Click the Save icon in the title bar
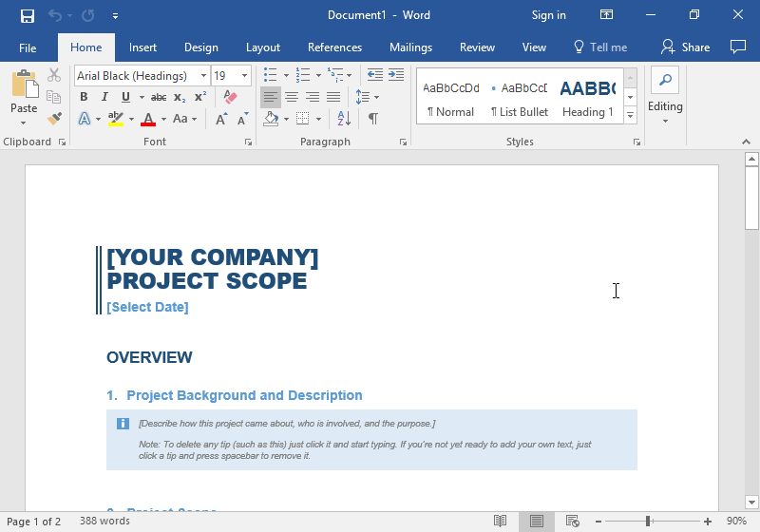Viewport: 760px width, 532px height. point(28,15)
